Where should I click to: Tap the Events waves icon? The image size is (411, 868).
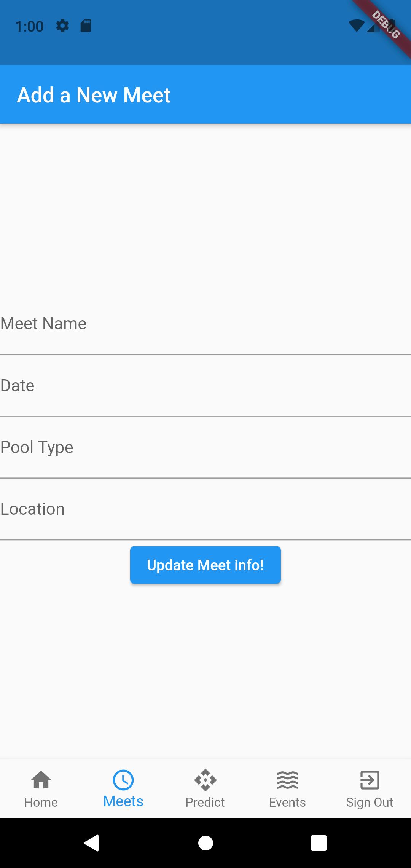(x=288, y=780)
